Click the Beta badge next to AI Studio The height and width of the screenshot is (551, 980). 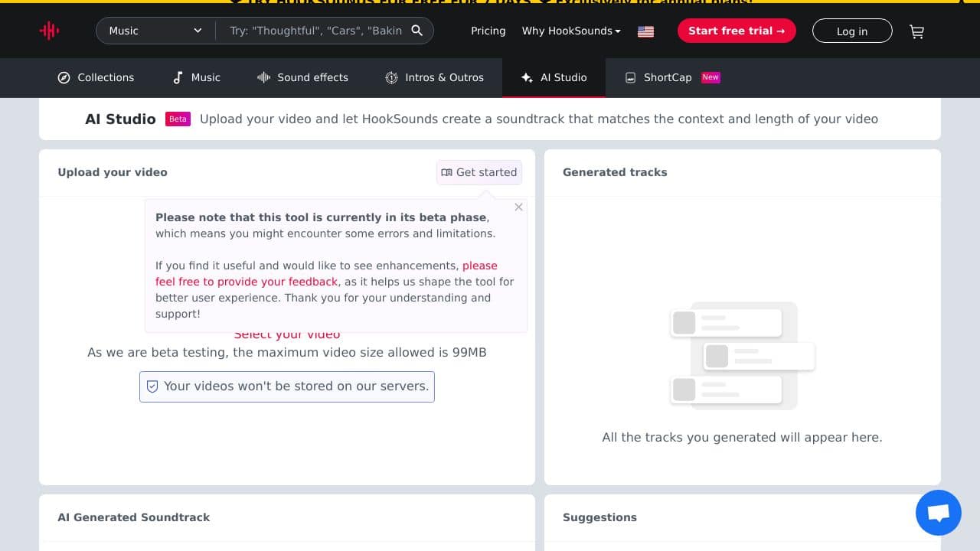pos(178,119)
